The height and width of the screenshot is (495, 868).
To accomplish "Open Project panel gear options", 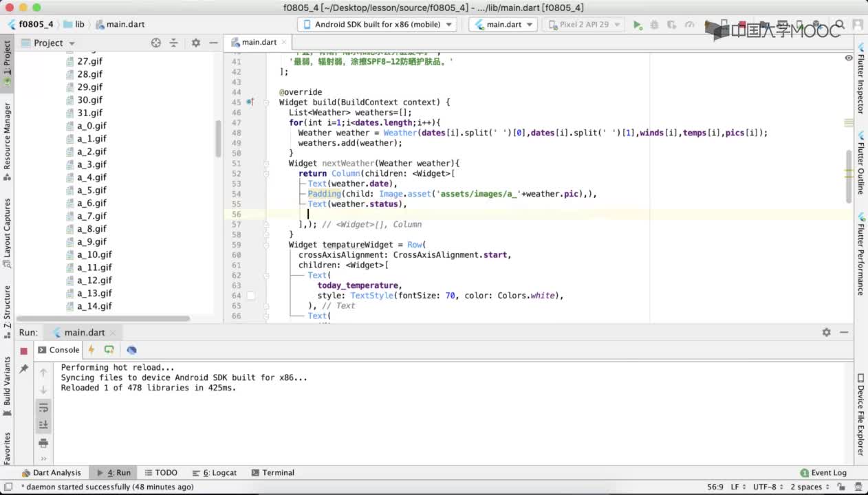I will (195, 43).
